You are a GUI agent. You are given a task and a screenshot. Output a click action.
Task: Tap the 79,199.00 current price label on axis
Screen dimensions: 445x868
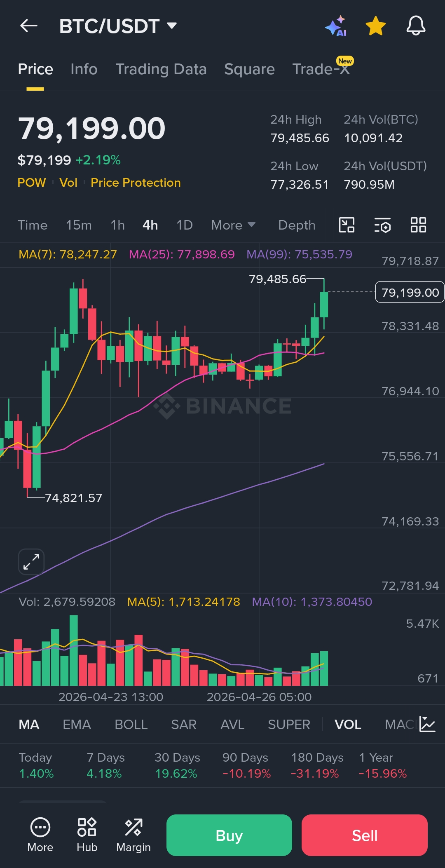410,292
